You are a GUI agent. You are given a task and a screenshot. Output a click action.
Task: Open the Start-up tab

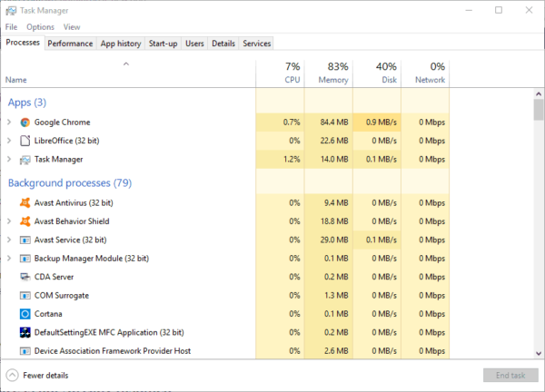click(x=163, y=44)
